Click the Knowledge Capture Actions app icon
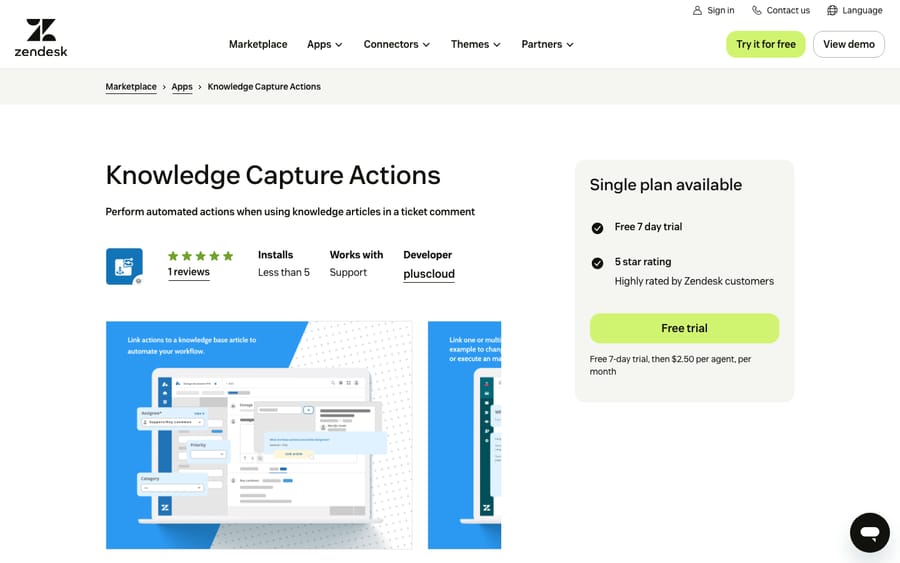This screenshot has height=563, width=900. pyautogui.click(x=124, y=266)
